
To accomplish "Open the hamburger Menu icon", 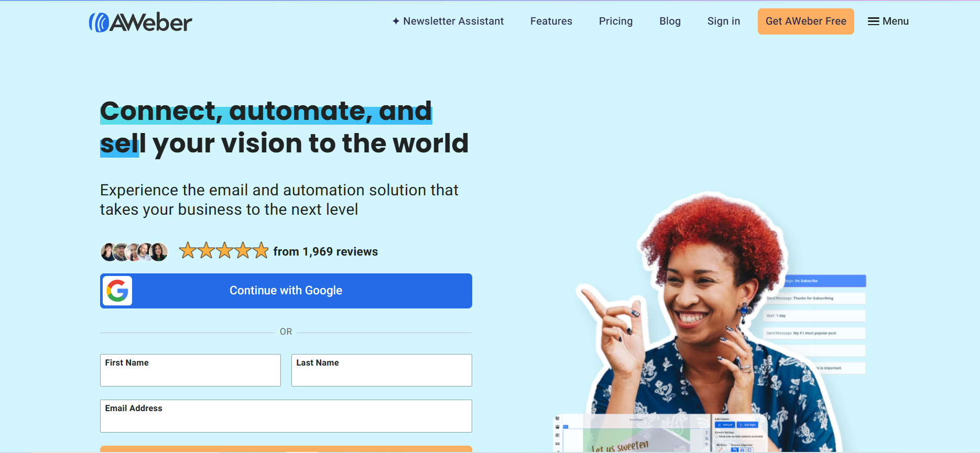I will (x=873, y=21).
